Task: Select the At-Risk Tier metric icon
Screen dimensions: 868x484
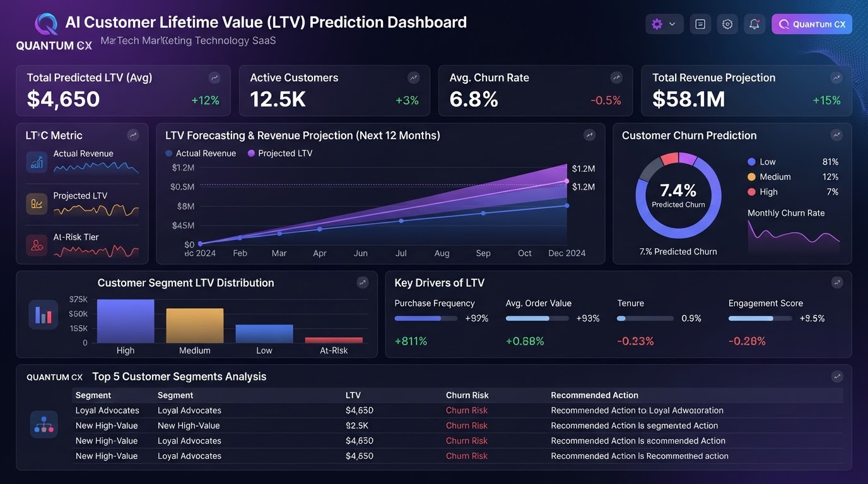Action: [x=37, y=245]
